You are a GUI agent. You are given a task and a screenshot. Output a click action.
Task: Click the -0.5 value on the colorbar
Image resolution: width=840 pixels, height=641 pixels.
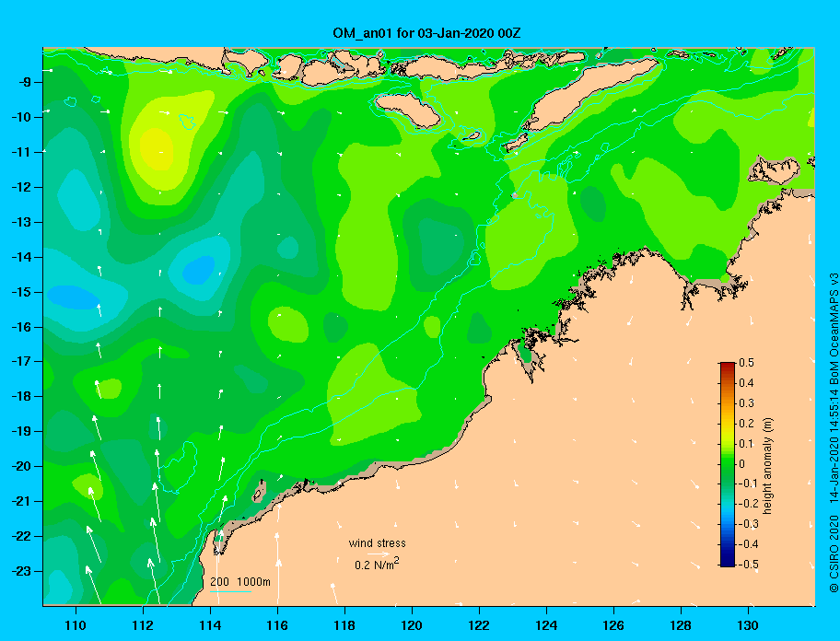[749, 564]
